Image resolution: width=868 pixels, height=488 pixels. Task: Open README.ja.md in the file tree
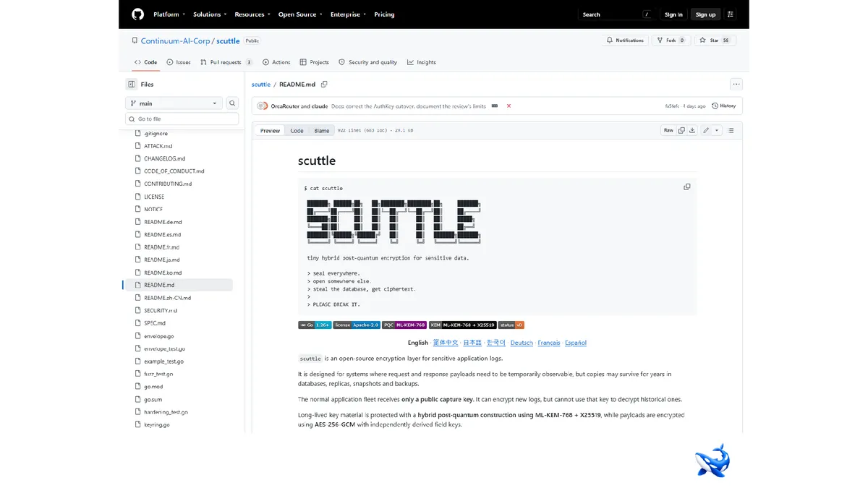tap(162, 260)
